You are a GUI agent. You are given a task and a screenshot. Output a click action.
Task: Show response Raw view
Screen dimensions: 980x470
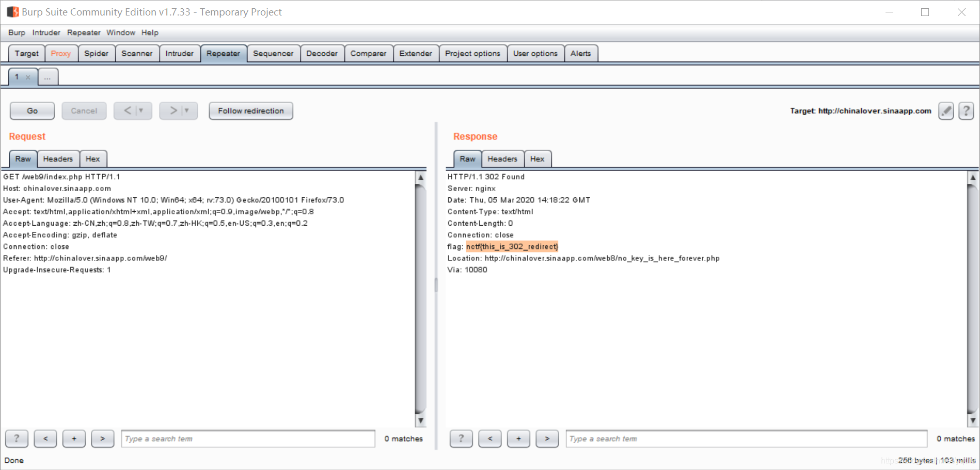tap(468, 159)
